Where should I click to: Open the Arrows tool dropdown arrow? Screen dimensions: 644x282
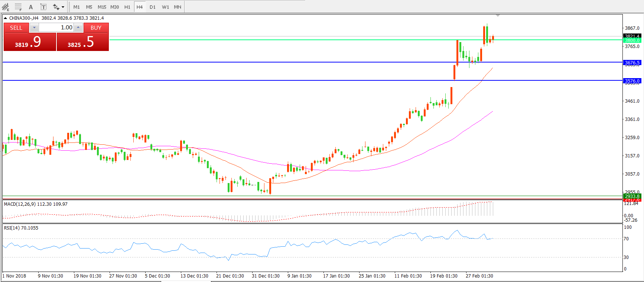pos(63,7)
